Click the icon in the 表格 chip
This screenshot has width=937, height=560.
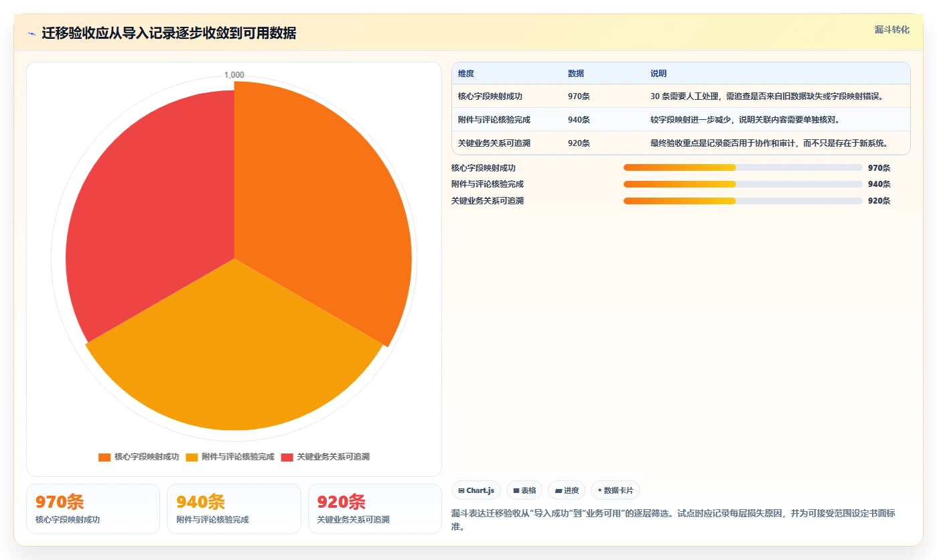pos(516,491)
